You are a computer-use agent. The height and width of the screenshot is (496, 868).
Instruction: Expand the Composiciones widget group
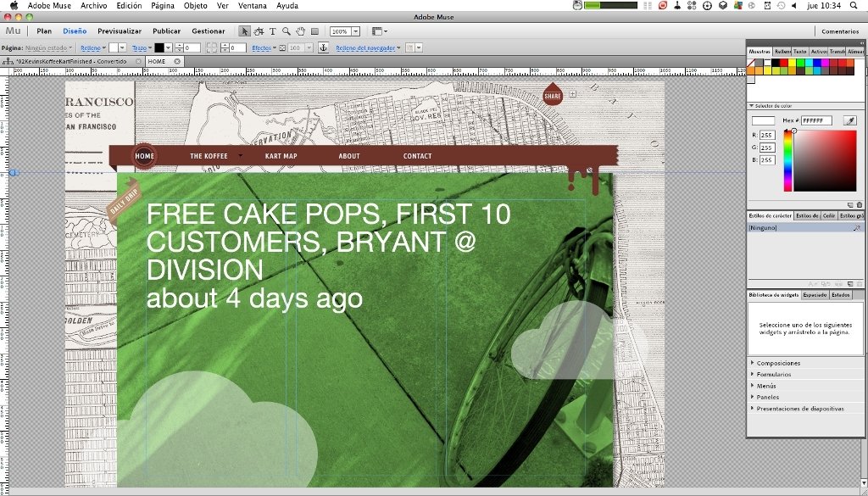[752, 363]
